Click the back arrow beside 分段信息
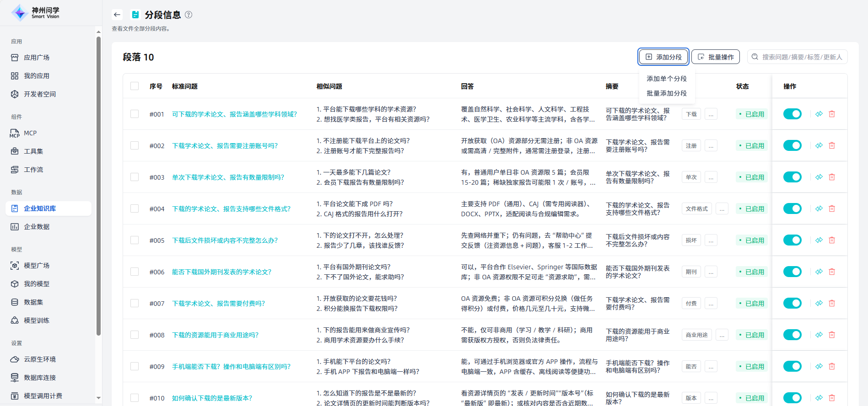This screenshot has width=868, height=406. tap(117, 15)
